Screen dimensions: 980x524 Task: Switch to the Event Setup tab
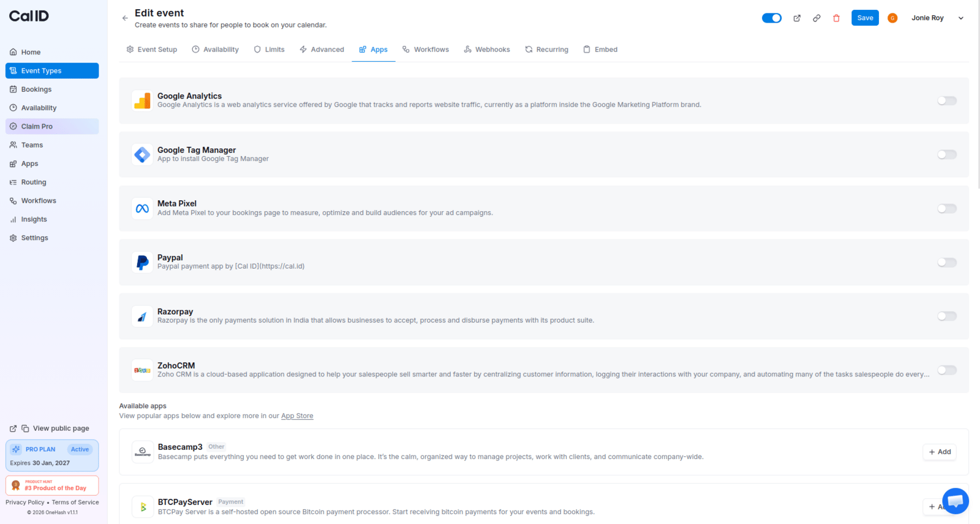(x=152, y=50)
